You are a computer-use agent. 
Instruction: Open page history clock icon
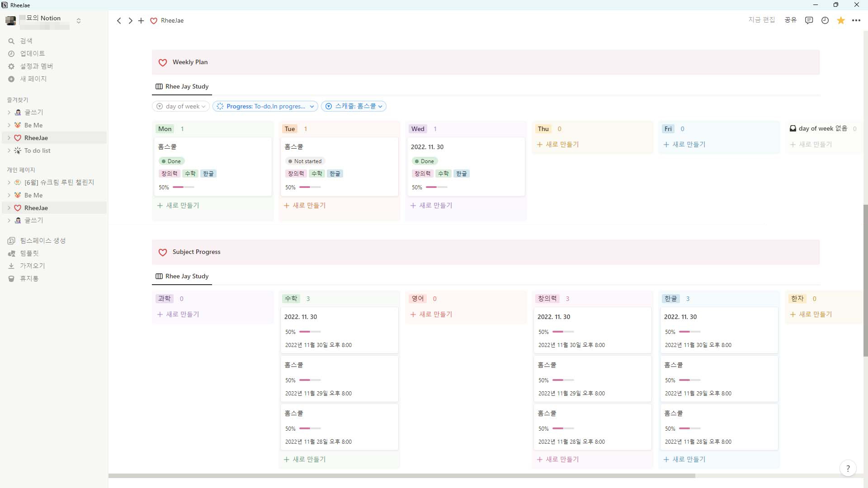pyautogui.click(x=825, y=20)
